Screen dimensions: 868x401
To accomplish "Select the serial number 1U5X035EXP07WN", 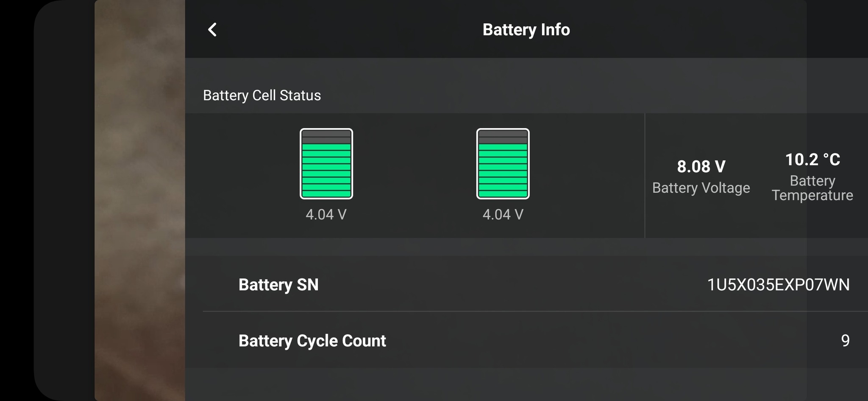I will click(x=778, y=285).
